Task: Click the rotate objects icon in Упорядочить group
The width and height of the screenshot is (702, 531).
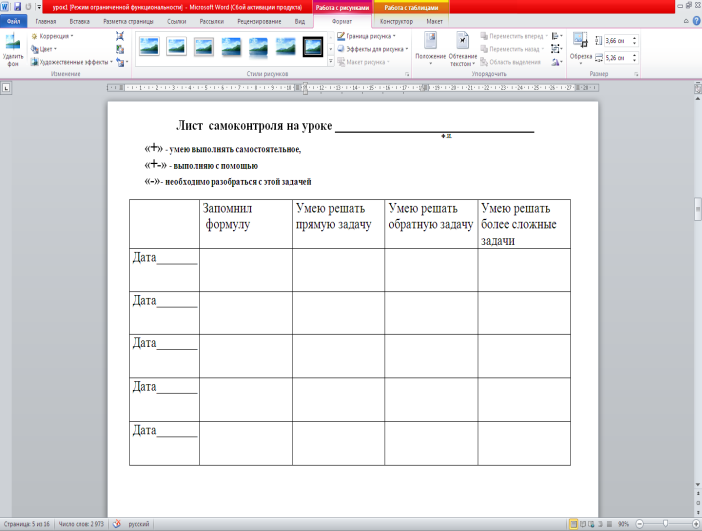Action: click(x=557, y=61)
